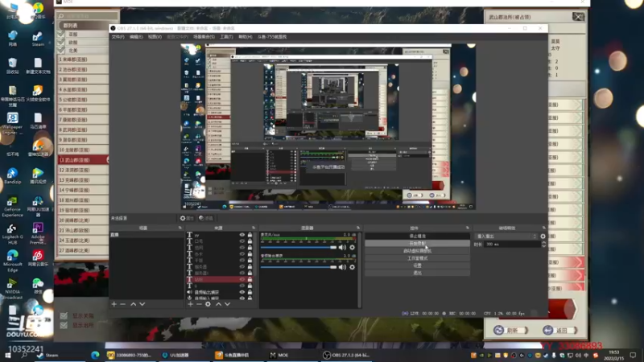
Task: Open the Recycle Bin desktop icon
Action: coord(12,66)
